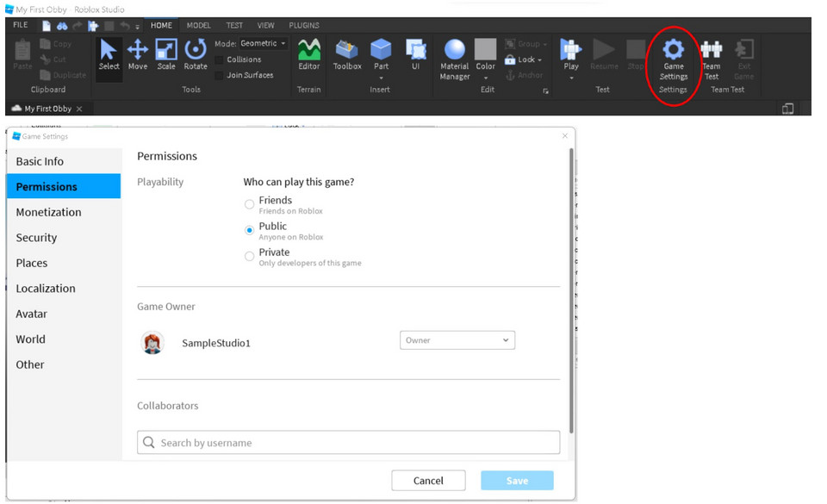Expand the Color dropdown arrow
The image size is (827, 504).
coord(485,78)
